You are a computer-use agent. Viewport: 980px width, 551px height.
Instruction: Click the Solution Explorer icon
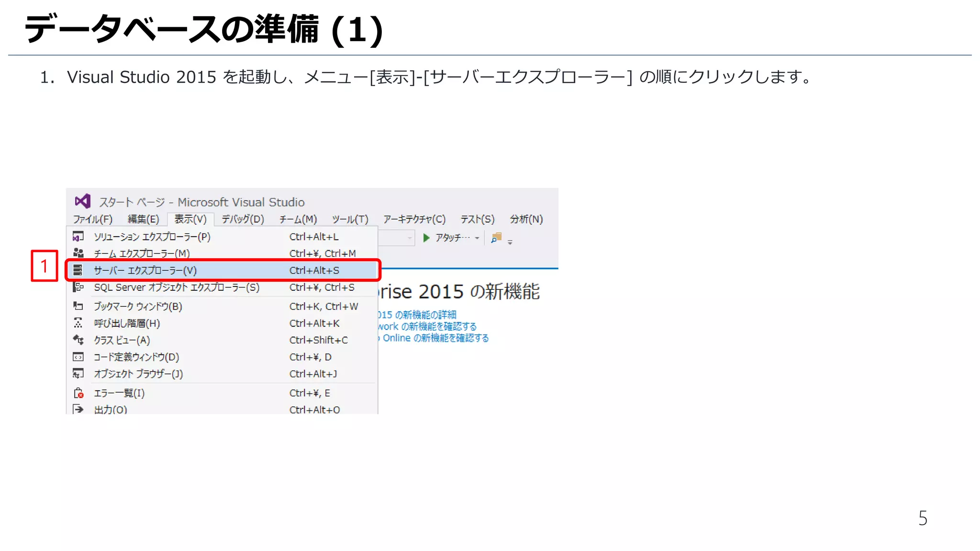point(78,236)
